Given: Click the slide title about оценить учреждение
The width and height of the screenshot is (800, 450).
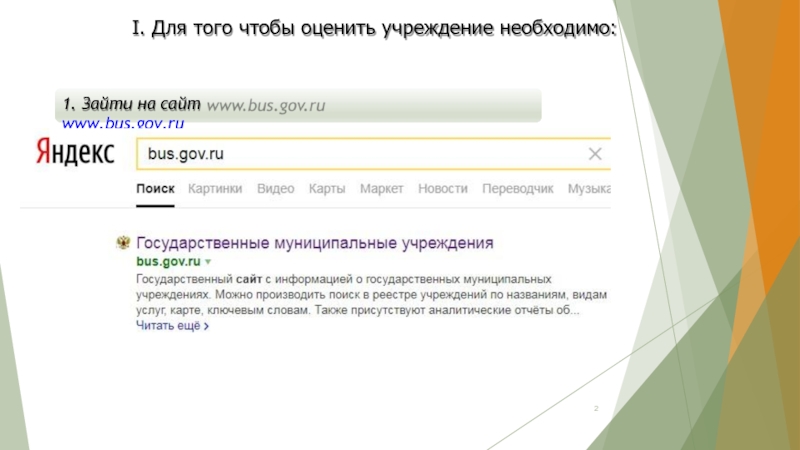Looking at the screenshot, I should coord(374,28).
